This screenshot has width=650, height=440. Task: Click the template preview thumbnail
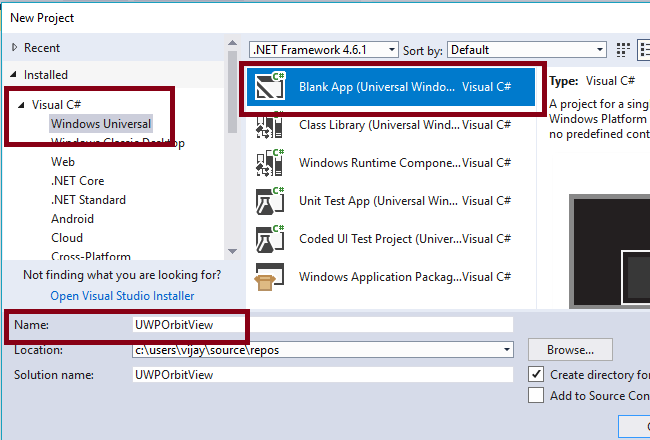coord(610,251)
